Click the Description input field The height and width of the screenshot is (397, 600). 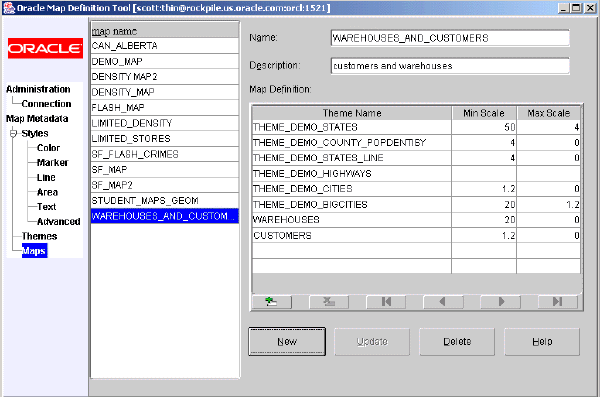(450, 66)
